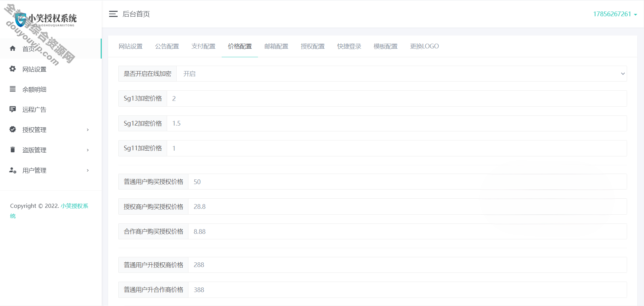Switch to the 模板配置 tab
Image resolution: width=644 pixels, height=306 pixels.
pos(385,46)
